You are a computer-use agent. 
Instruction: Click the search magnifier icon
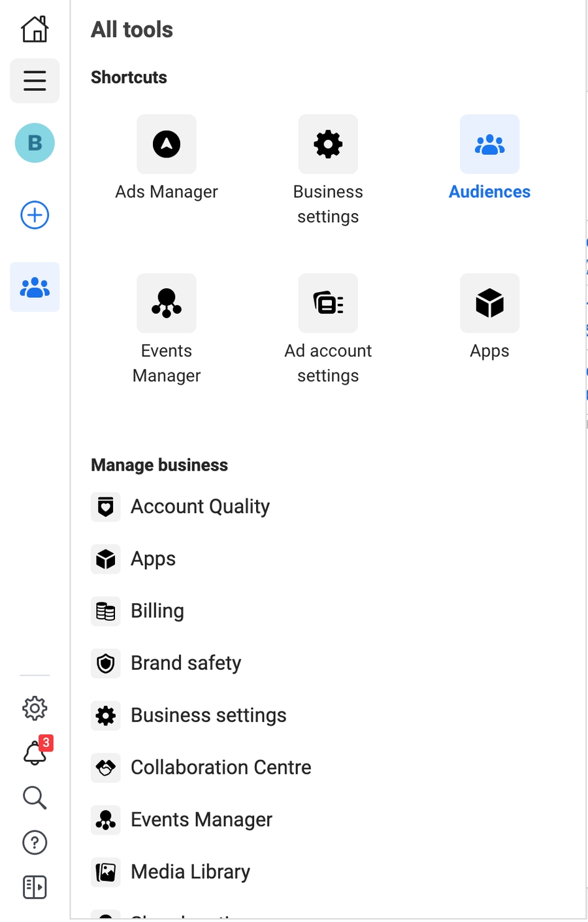pos(35,798)
